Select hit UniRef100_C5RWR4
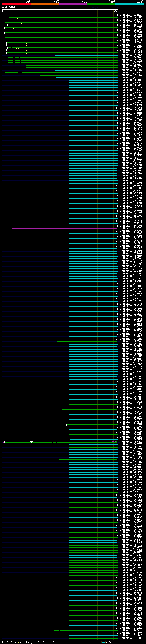Screen dimensions: 146x644 coord(131,251)
